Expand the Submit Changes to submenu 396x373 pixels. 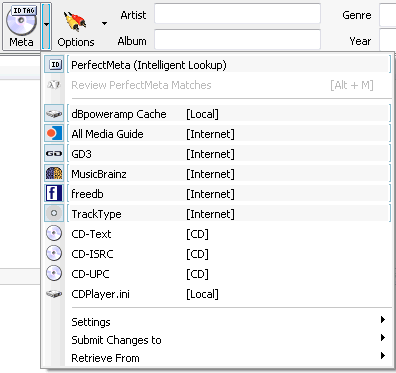228,340
